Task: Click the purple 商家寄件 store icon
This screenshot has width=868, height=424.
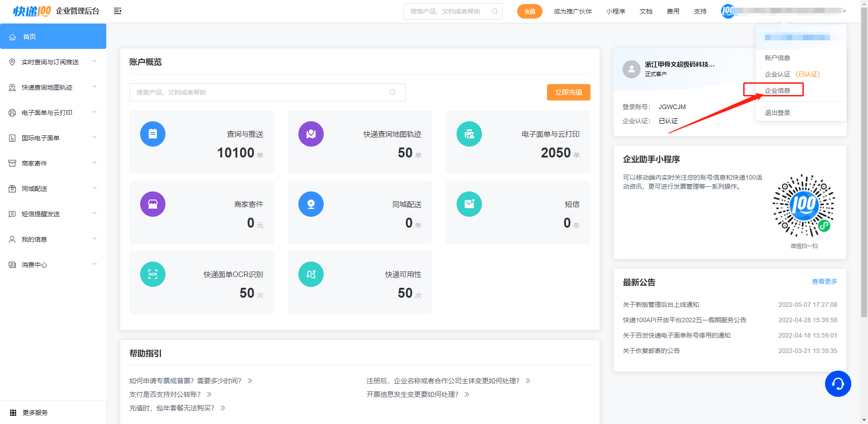Action: pyautogui.click(x=153, y=204)
